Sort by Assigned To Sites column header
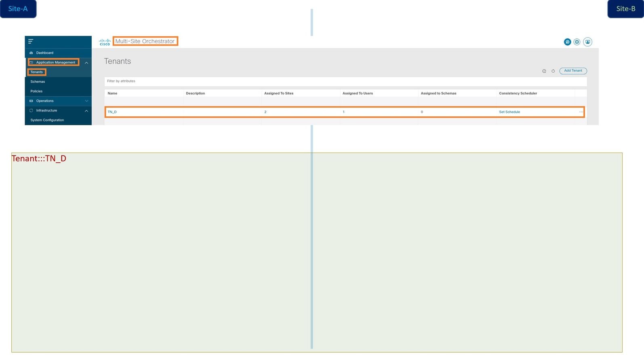Viewport: 644px width, 355px height. 279,93
